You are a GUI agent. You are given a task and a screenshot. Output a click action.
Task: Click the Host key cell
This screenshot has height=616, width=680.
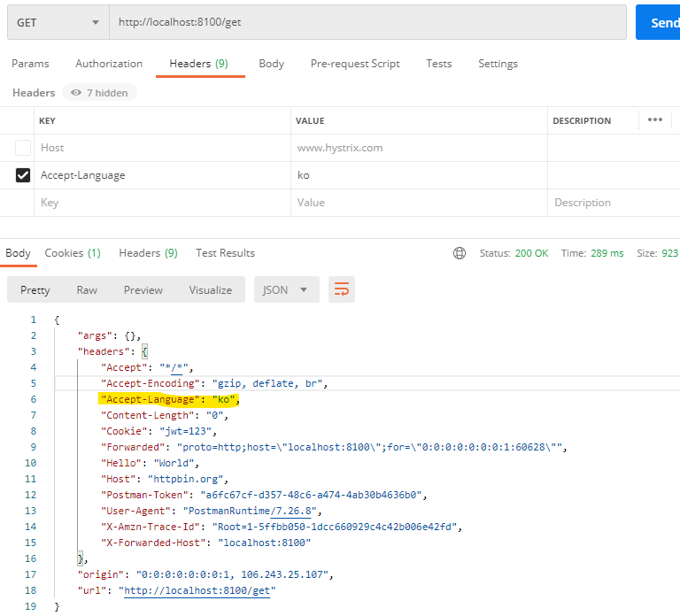(x=163, y=148)
